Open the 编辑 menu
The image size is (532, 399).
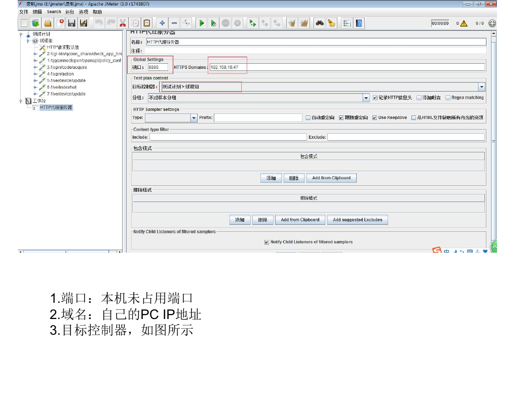[37, 12]
